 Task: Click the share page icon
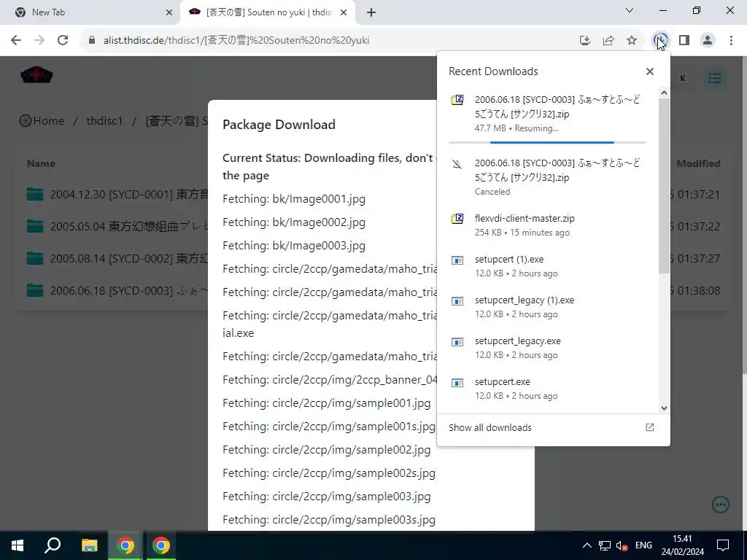pyautogui.click(x=608, y=41)
